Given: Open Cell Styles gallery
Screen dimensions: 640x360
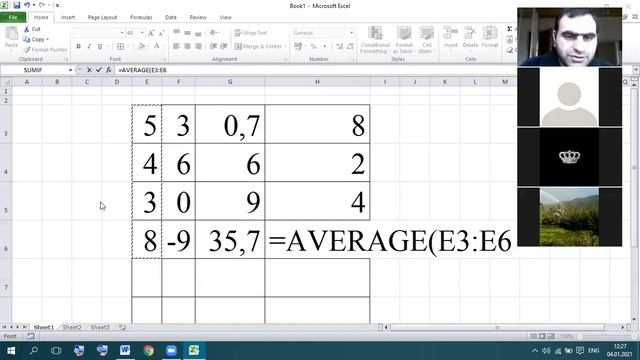Looking at the screenshot, I should point(427,40).
